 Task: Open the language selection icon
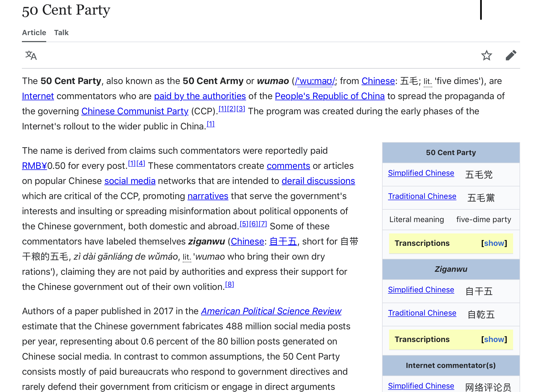tap(31, 55)
